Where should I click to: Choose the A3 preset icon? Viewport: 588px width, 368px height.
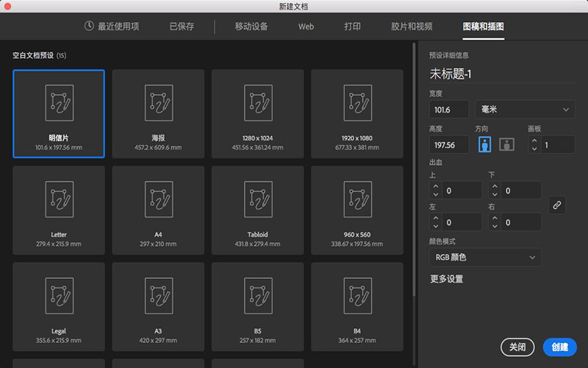tap(159, 296)
